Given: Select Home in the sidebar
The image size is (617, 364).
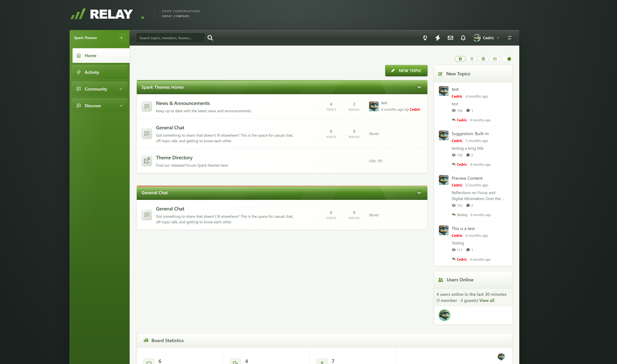Looking at the screenshot, I should tap(101, 56).
